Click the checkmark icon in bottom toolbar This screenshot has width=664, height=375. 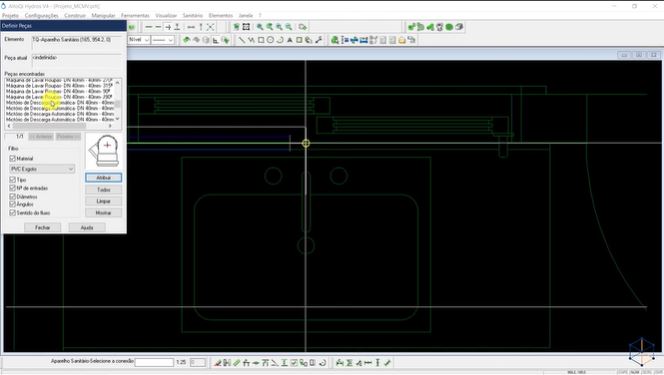pos(387,363)
